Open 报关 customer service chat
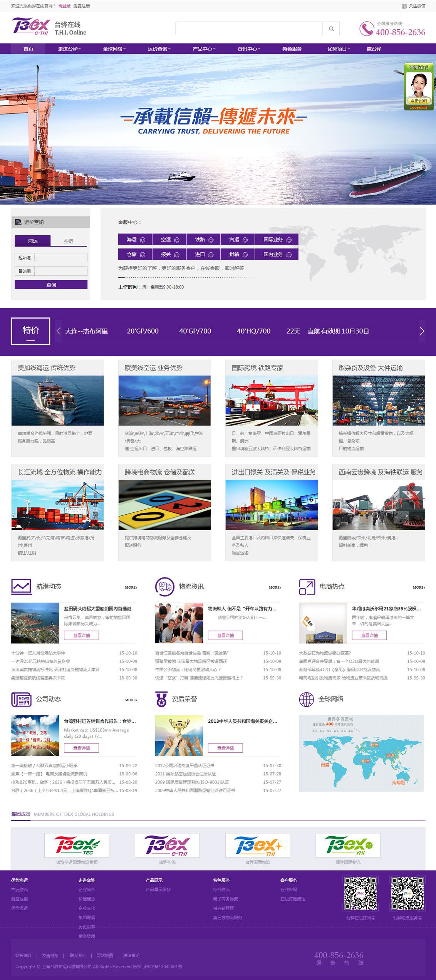 click(169, 254)
